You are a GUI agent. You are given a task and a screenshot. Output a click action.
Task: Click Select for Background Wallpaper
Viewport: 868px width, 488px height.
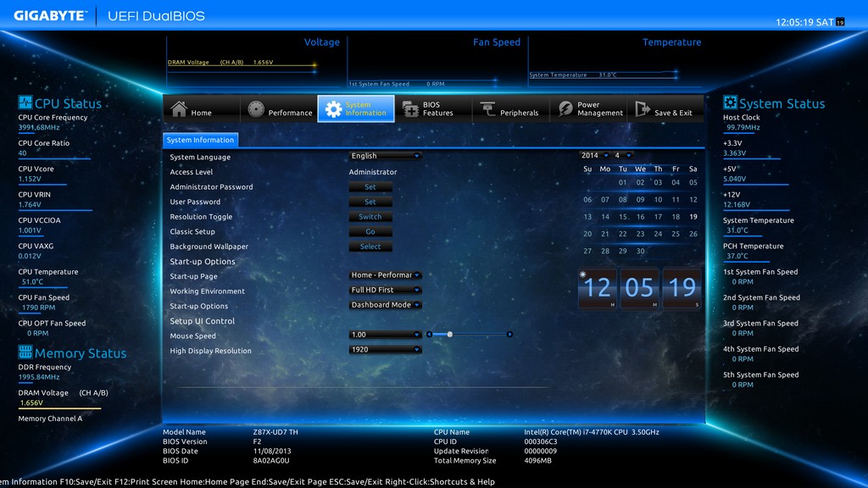370,247
